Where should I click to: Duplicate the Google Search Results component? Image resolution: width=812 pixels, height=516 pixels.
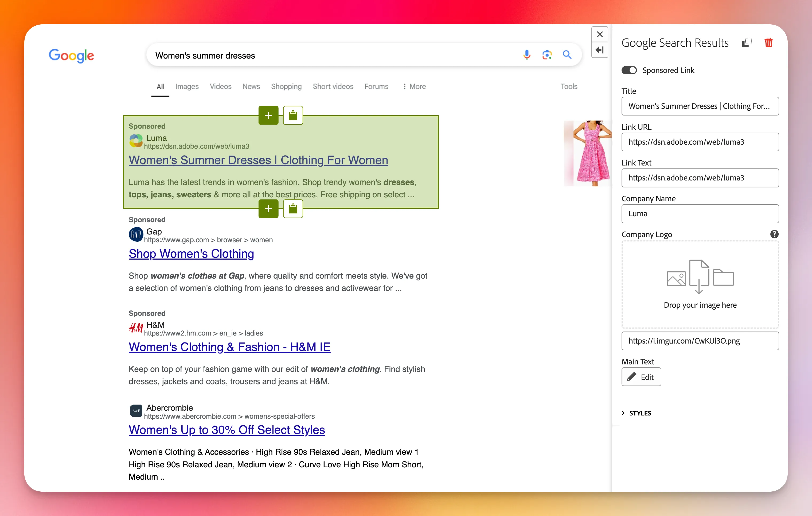747,43
